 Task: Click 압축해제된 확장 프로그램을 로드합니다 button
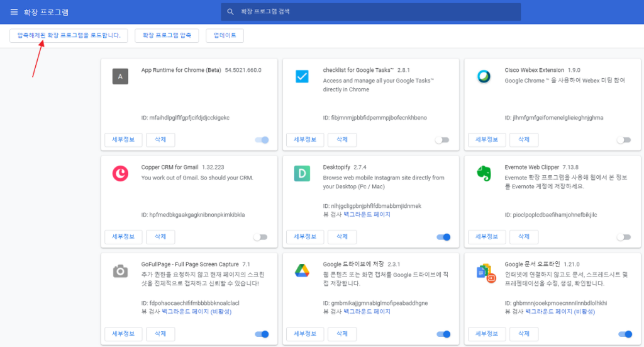(69, 35)
